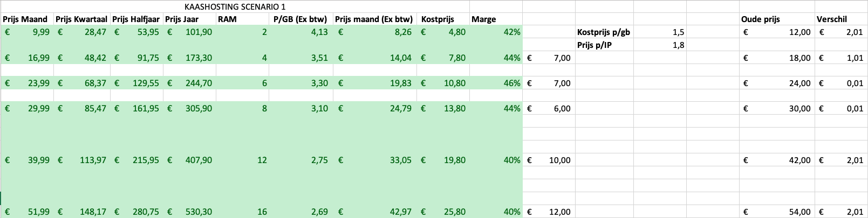Click the Prijs maand (Ex btw) header
Viewport: 868px width, 218px height.
(374, 19)
